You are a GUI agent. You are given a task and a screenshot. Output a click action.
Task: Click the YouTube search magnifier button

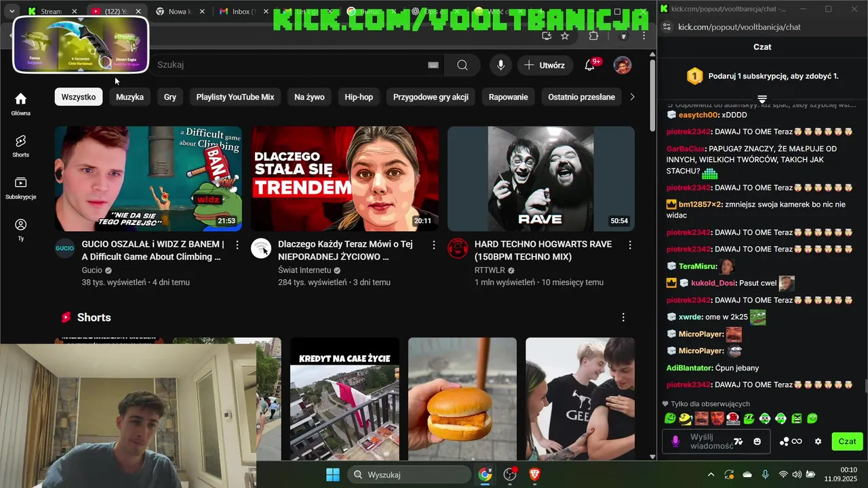tap(462, 65)
